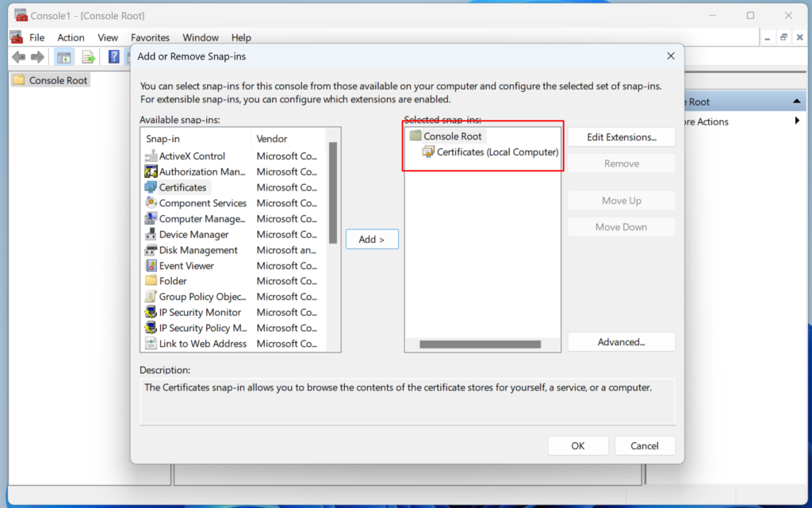This screenshot has height=508, width=812.
Task: Click the Snap-in column header
Action: click(x=196, y=138)
